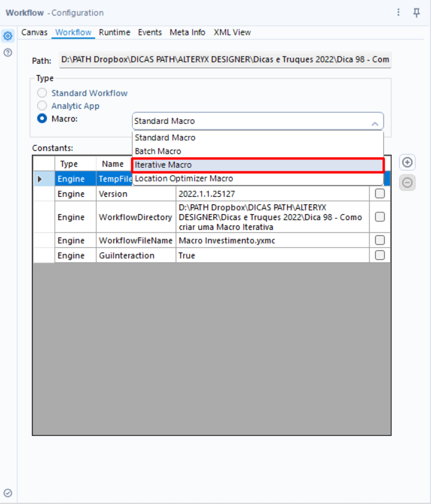Select the WorkflowDirectory name cell
Viewport: 431px width, 504px height.
[x=136, y=217]
